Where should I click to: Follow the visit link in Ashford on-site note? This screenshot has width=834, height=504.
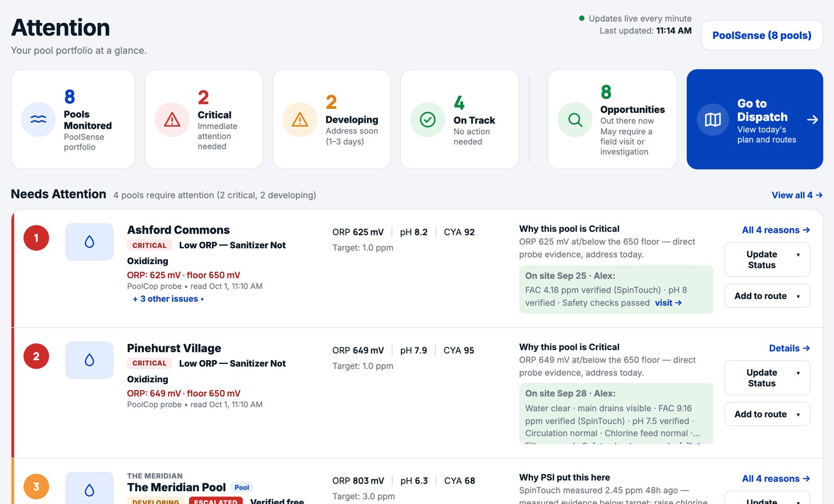(x=668, y=303)
